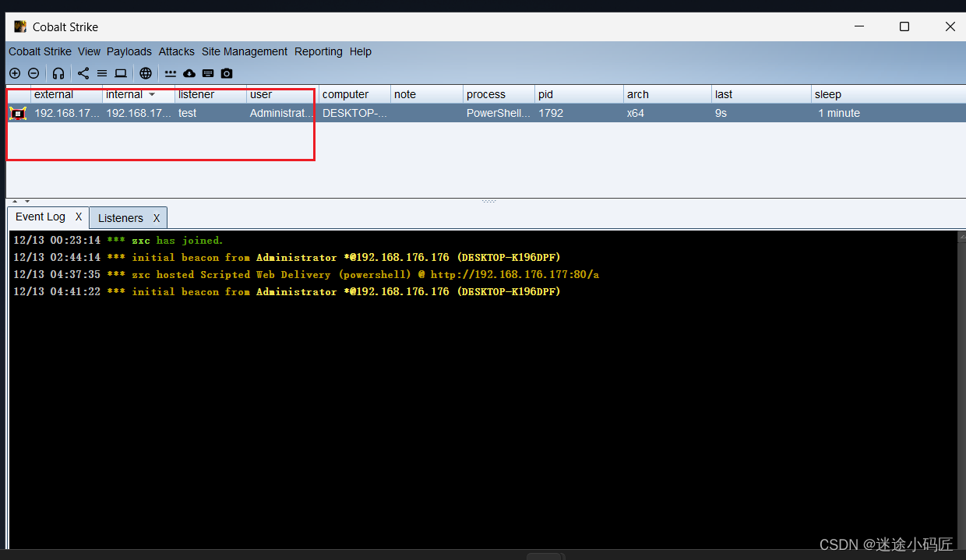
Task: Close the Event Log tab
Action: 78,217
